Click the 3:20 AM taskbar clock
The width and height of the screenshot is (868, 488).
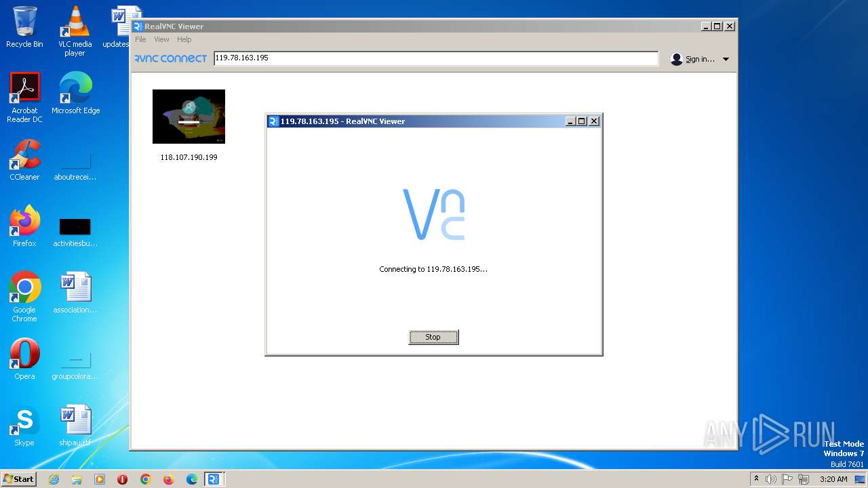coord(833,479)
